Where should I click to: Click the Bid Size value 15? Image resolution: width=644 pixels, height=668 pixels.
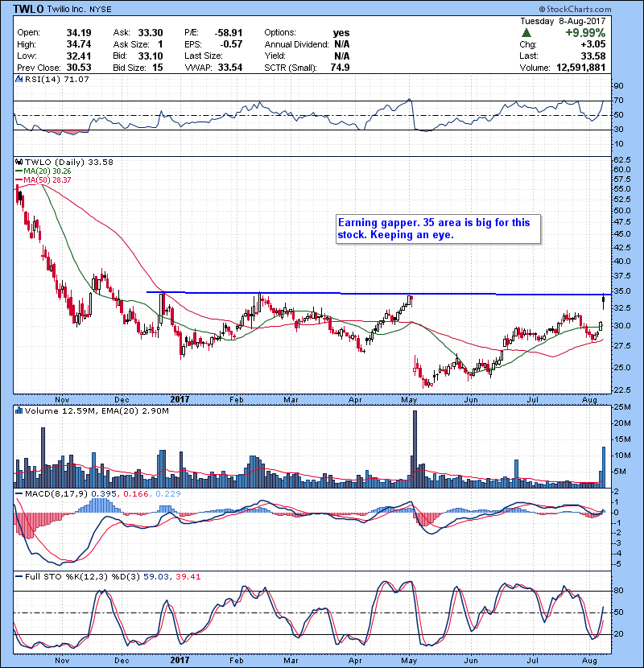pos(158,68)
